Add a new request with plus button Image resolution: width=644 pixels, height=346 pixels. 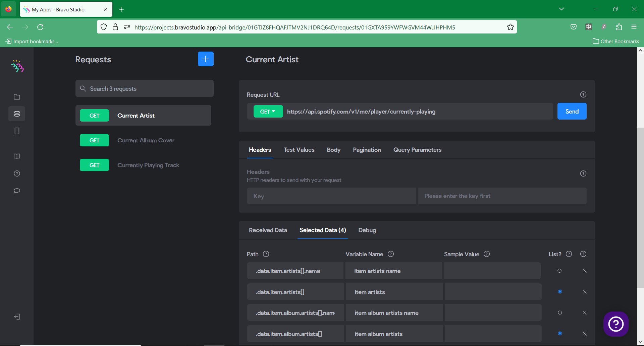click(206, 59)
